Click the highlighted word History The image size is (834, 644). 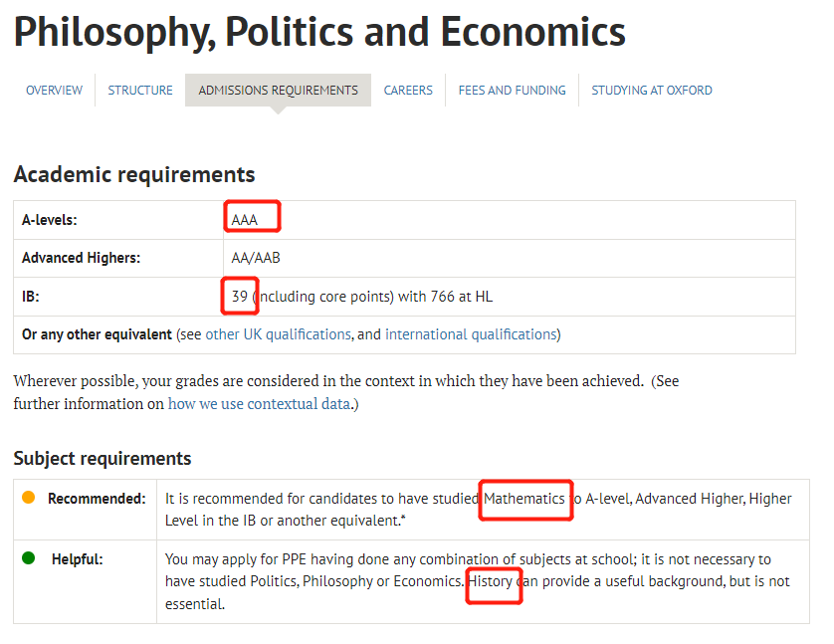tap(490, 581)
